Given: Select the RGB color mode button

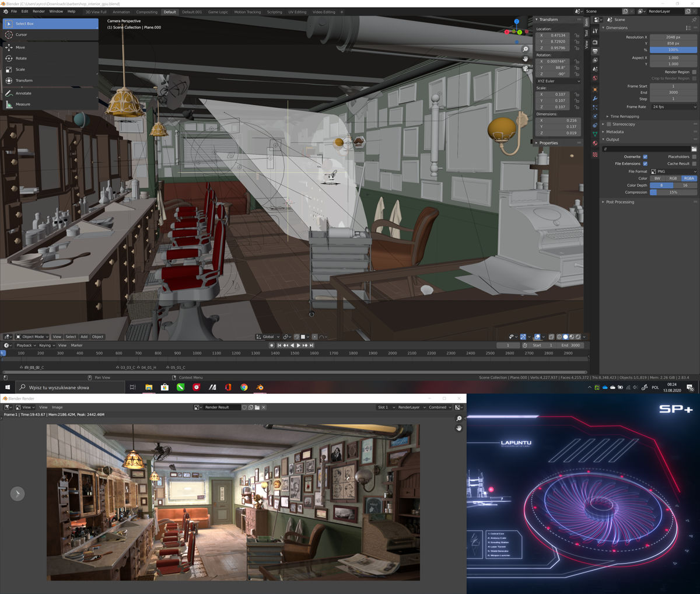Looking at the screenshot, I should (673, 179).
